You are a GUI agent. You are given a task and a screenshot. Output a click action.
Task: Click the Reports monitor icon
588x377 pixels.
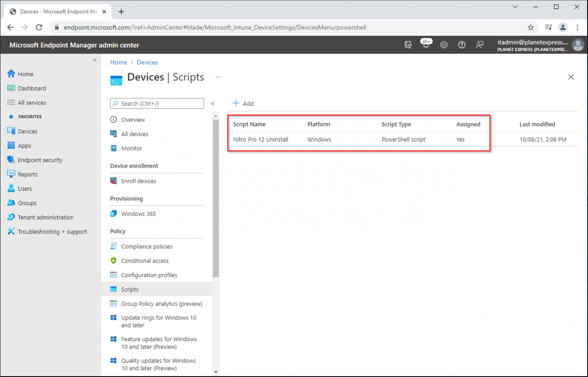point(11,174)
